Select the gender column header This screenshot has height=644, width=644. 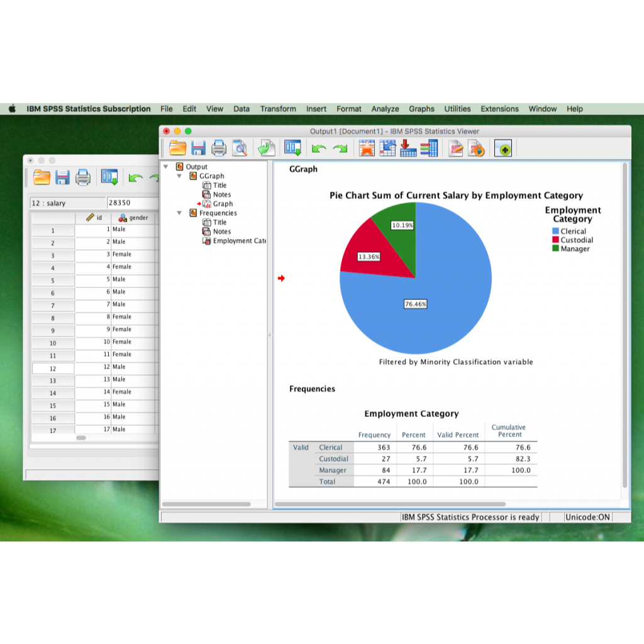coord(133,218)
